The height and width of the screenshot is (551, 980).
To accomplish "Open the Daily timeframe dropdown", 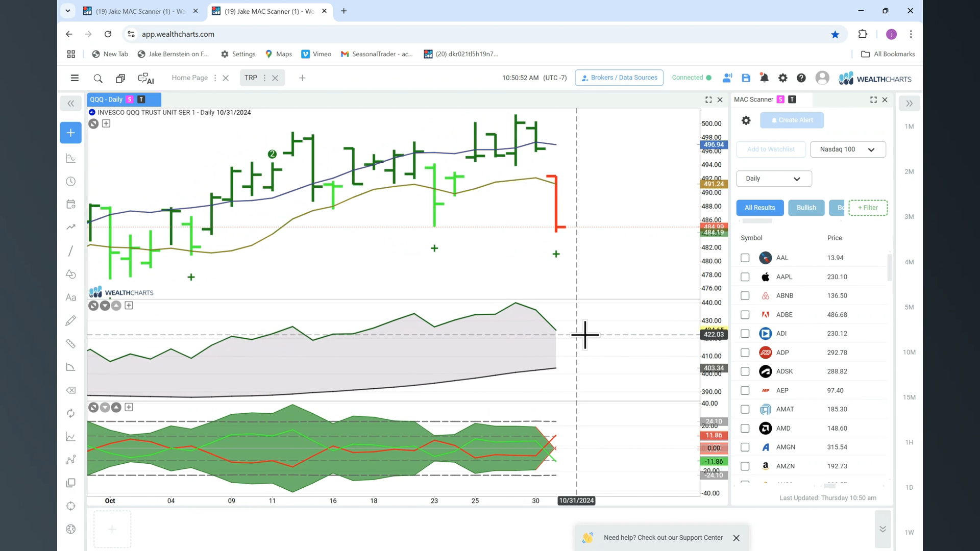I will click(774, 179).
